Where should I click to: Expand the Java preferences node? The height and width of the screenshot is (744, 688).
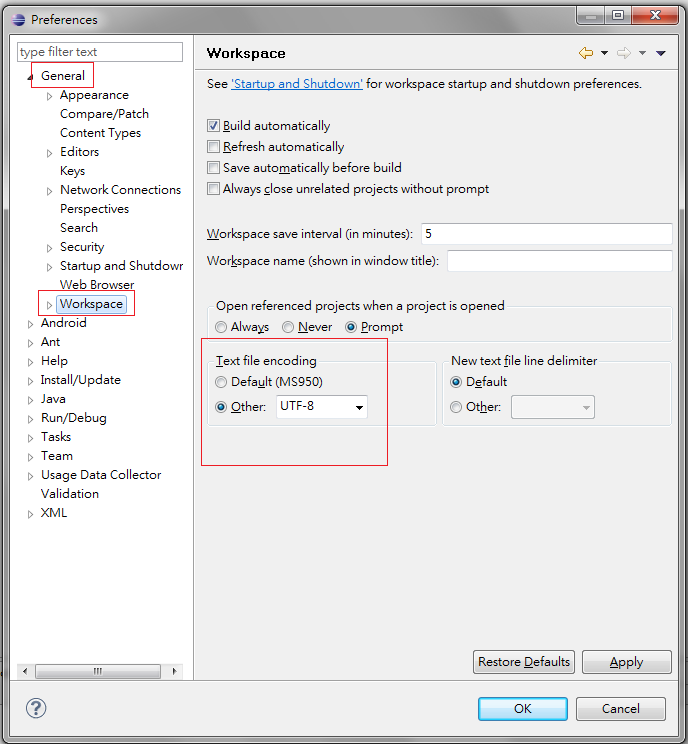(x=31, y=399)
